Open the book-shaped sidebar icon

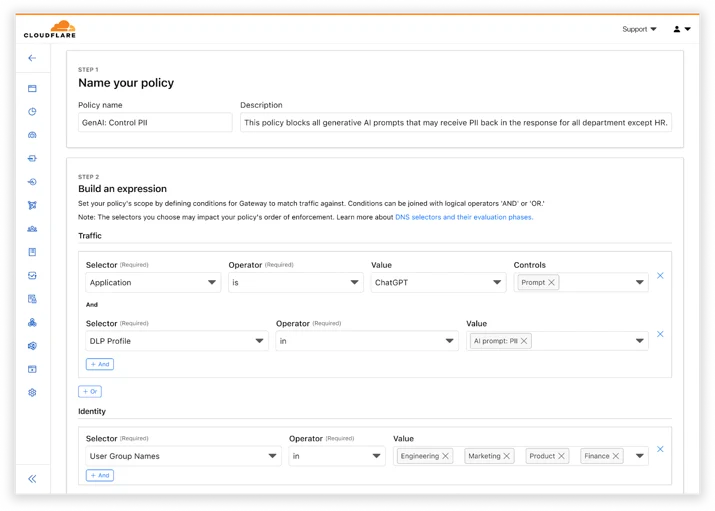click(32, 252)
